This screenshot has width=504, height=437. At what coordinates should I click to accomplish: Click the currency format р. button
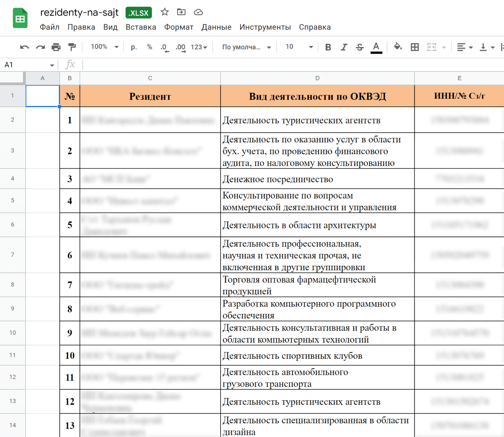[x=134, y=47]
